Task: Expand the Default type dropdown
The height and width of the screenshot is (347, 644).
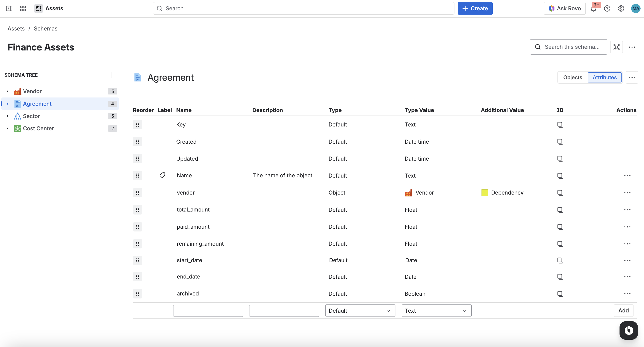Action: [360, 310]
